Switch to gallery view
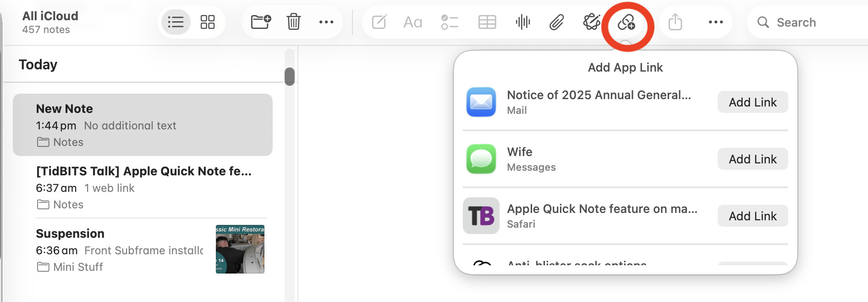Image resolution: width=868 pixels, height=302 pixels. [208, 22]
